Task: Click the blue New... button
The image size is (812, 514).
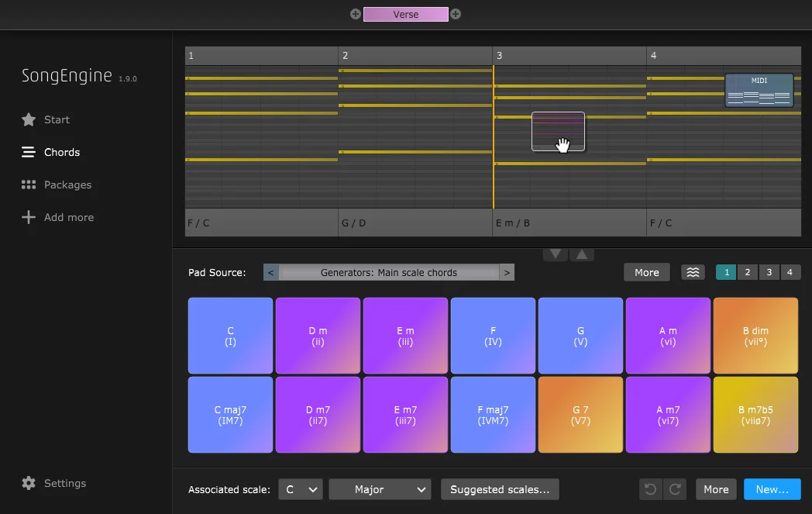Action: [772, 490]
